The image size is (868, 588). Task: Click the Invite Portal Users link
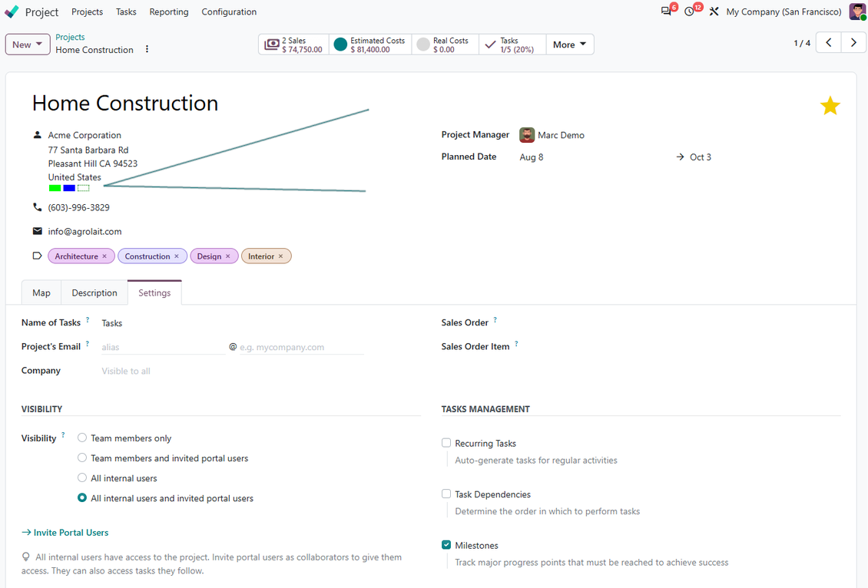coord(65,532)
